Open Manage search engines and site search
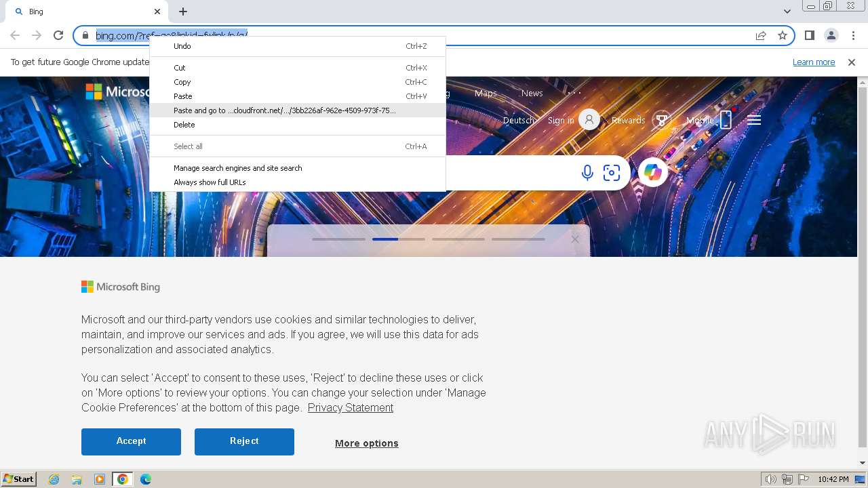 [x=298, y=168]
